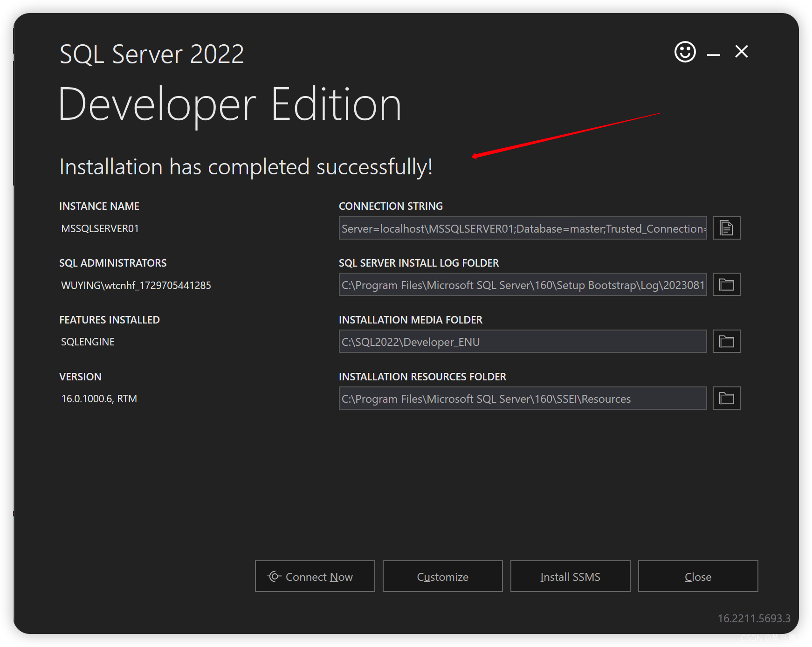Click the CONNECTION STRING label
The height and width of the screenshot is (647, 812).
coord(391,206)
